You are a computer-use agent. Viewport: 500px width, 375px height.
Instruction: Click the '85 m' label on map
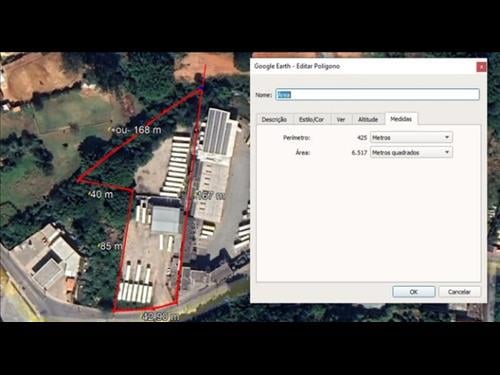(x=111, y=246)
